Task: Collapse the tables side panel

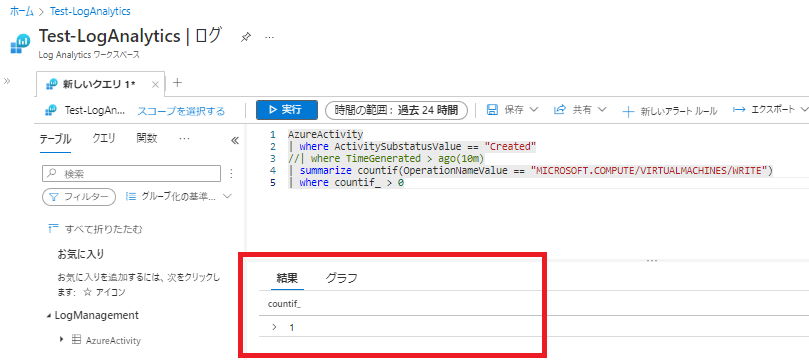Action: [x=234, y=140]
